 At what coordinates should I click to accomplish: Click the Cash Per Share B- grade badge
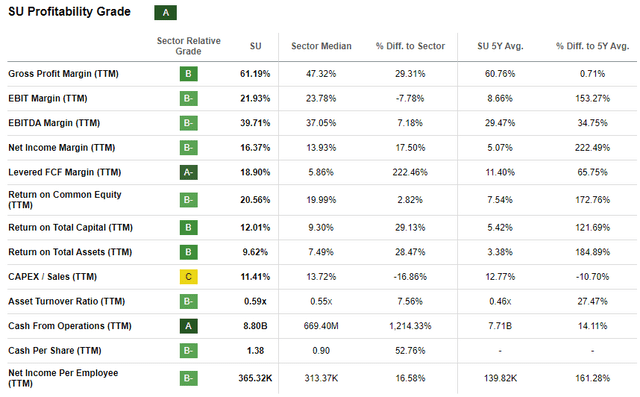click(x=189, y=350)
